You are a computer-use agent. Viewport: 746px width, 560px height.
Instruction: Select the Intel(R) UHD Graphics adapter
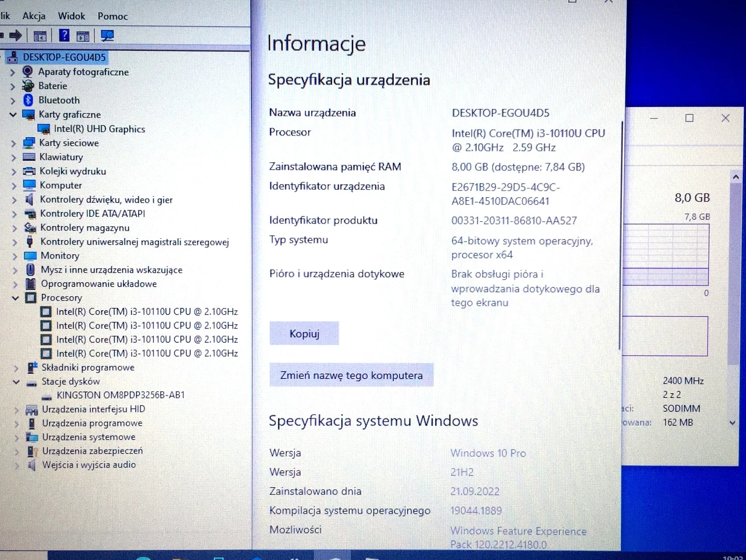click(x=99, y=129)
